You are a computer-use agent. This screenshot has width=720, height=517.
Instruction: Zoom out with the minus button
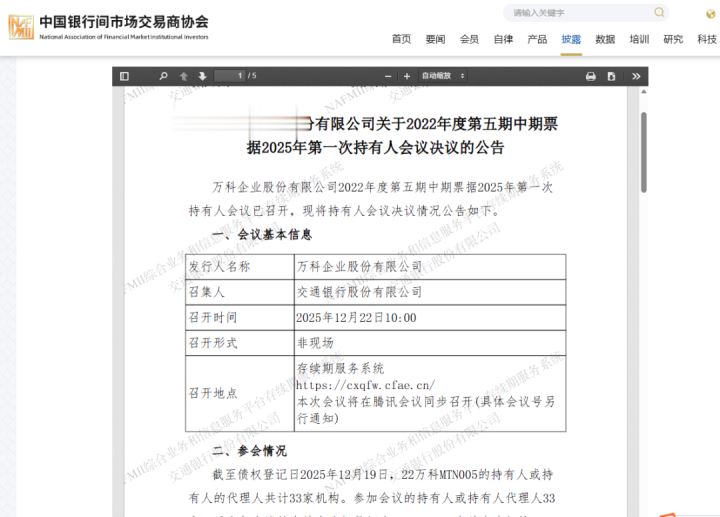[x=388, y=76]
